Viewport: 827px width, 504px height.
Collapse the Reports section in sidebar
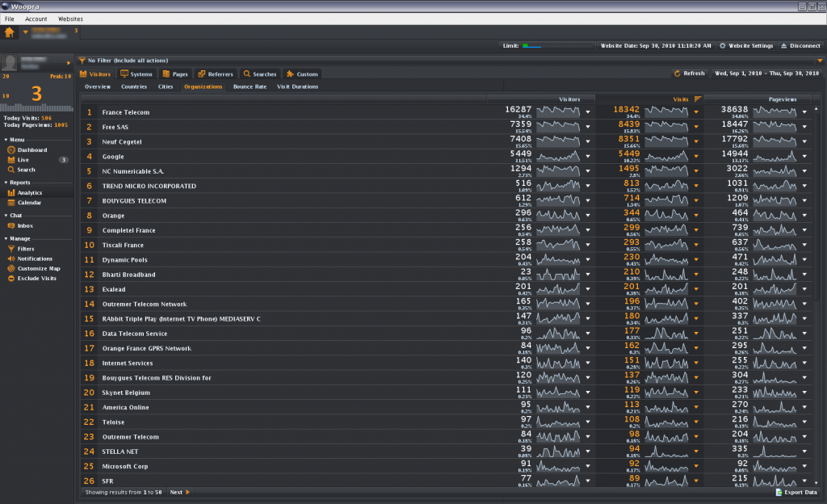(x=6, y=183)
